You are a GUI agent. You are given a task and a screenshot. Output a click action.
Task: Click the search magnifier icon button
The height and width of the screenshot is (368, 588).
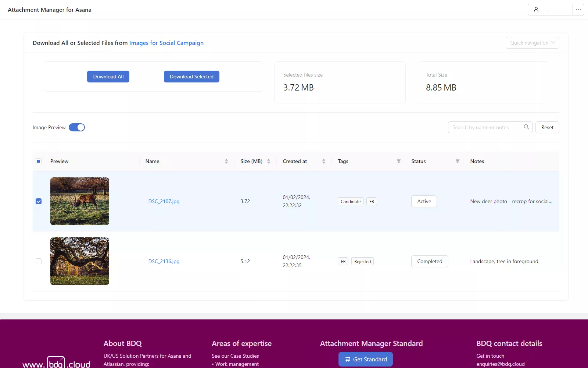click(x=526, y=127)
